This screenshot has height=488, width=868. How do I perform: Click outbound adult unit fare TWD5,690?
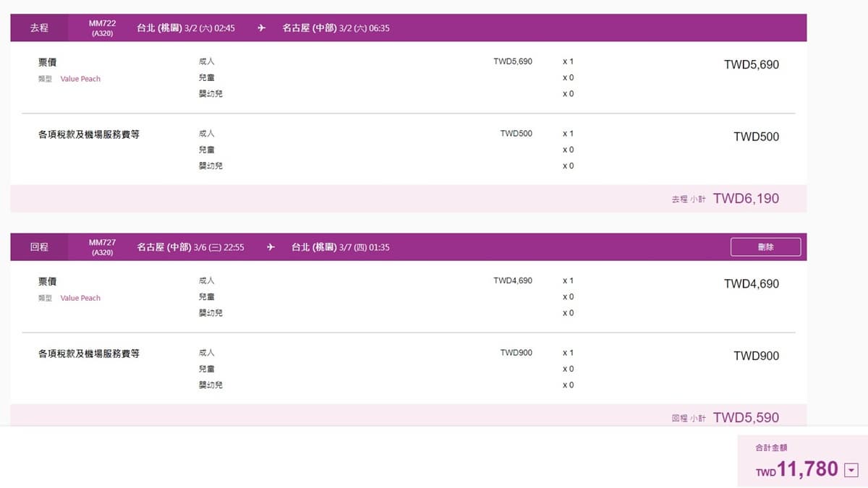tap(513, 61)
